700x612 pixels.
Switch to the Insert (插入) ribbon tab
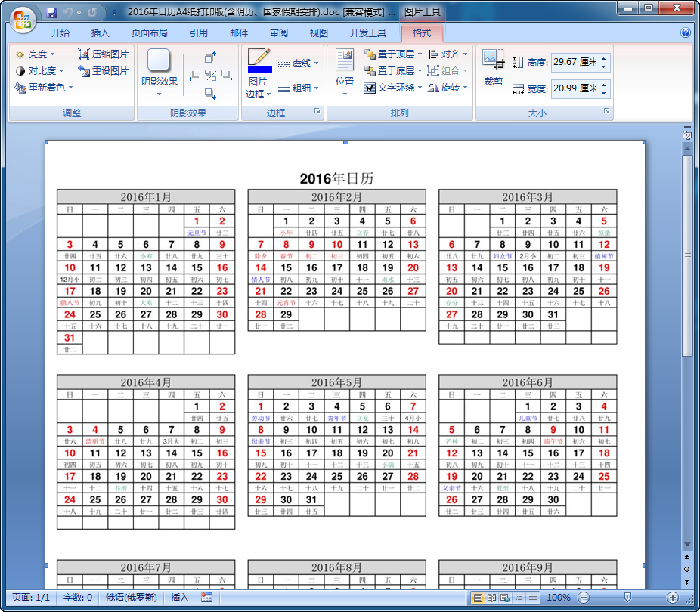click(101, 32)
